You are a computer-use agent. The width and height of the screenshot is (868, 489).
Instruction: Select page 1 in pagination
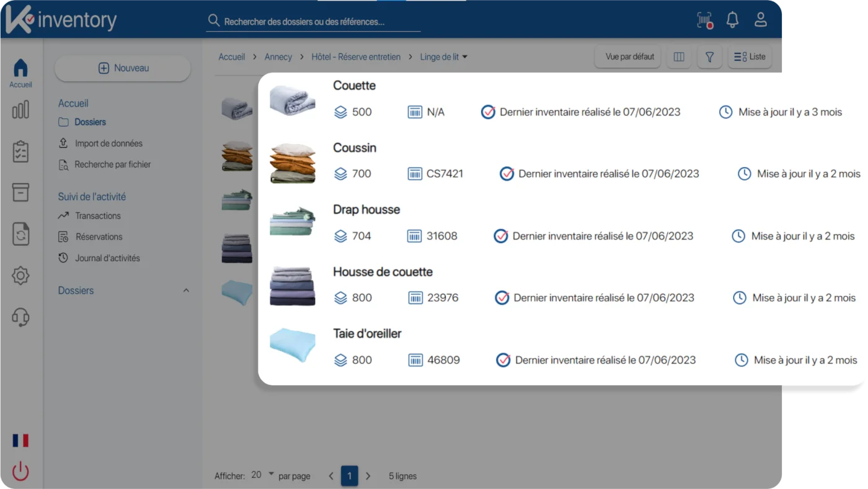tap(350, 476)
